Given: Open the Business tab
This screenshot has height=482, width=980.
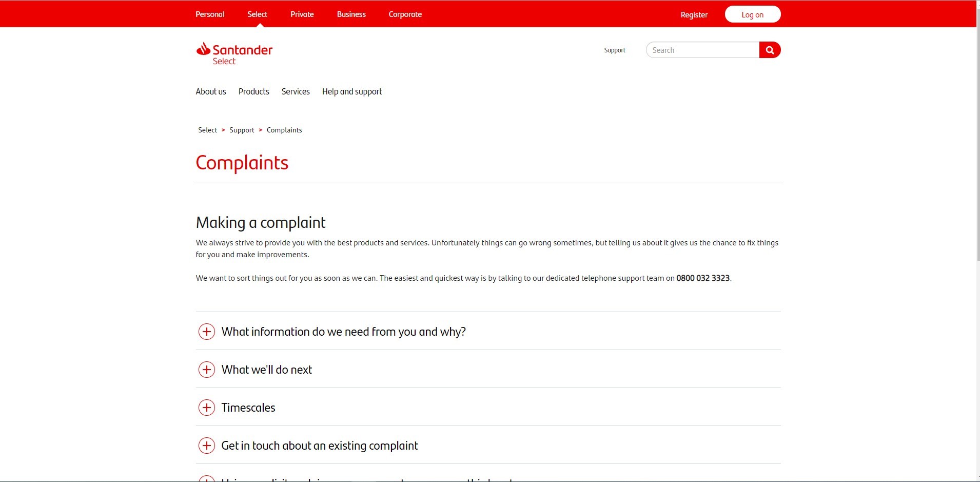Looking at the screenshot, I should point(351,14).
